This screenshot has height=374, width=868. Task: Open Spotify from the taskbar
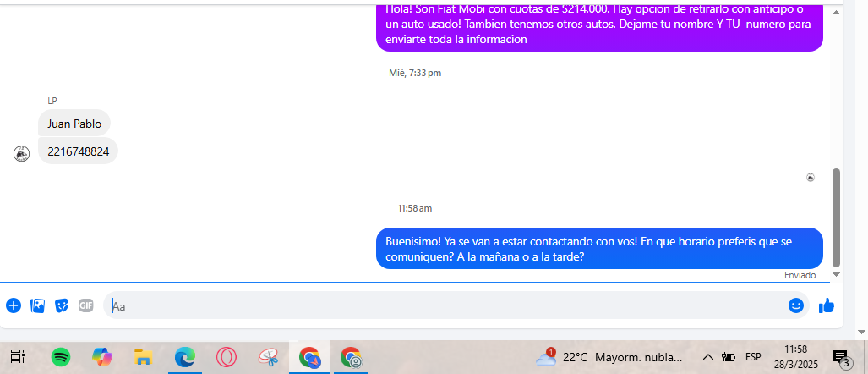coord(61,357)
